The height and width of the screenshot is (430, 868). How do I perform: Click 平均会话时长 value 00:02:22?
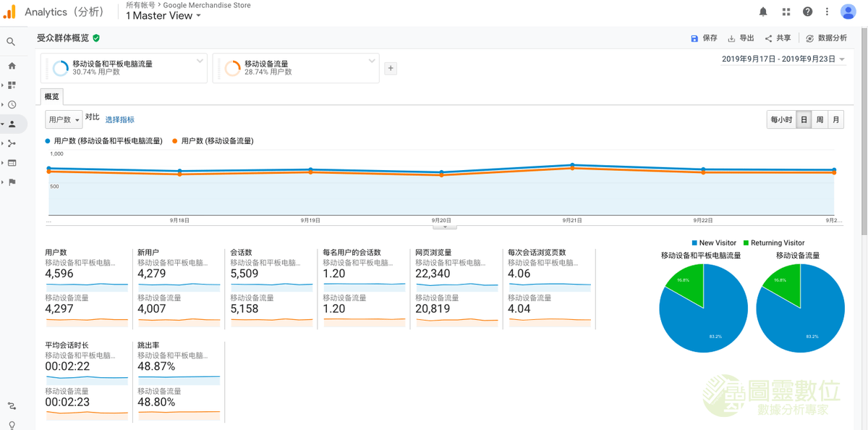(67, 367)
